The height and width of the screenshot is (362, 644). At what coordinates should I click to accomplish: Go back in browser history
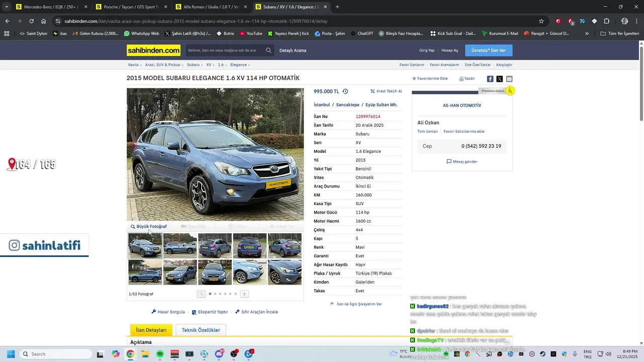coord(7,21)
